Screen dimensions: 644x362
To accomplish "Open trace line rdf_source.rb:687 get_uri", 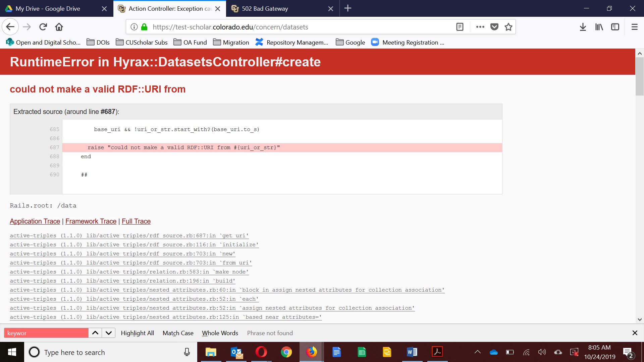I will [129, 236].
